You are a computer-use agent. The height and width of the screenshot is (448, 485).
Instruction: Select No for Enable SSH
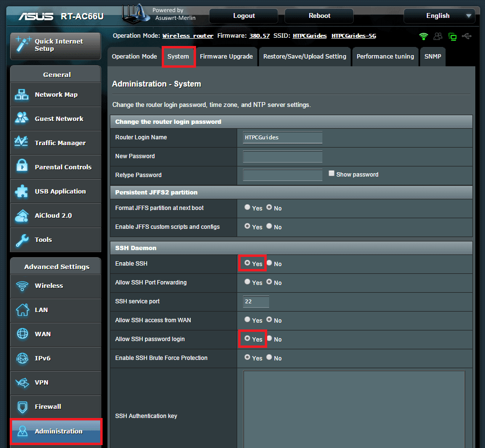[x=269, y=263]
